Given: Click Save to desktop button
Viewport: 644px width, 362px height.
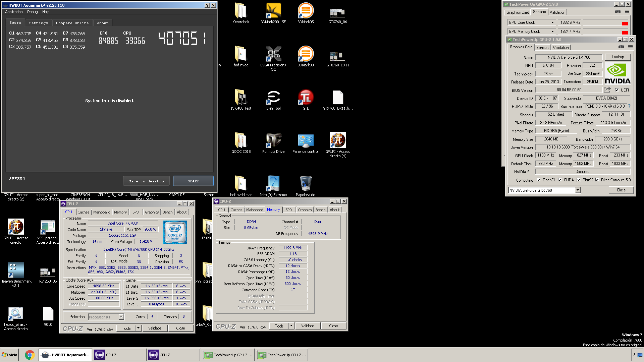Looking at the screenshot, I should click(146, 181).
